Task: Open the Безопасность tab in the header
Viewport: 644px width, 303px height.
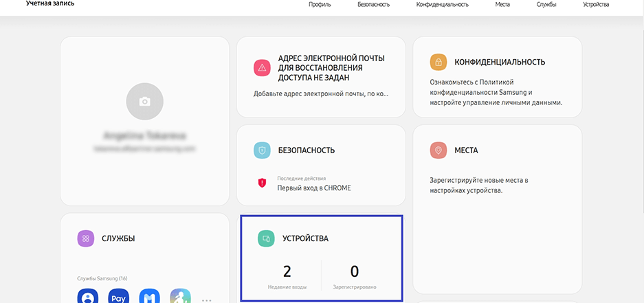Action: pyautogui.click(x=373, y=5)
